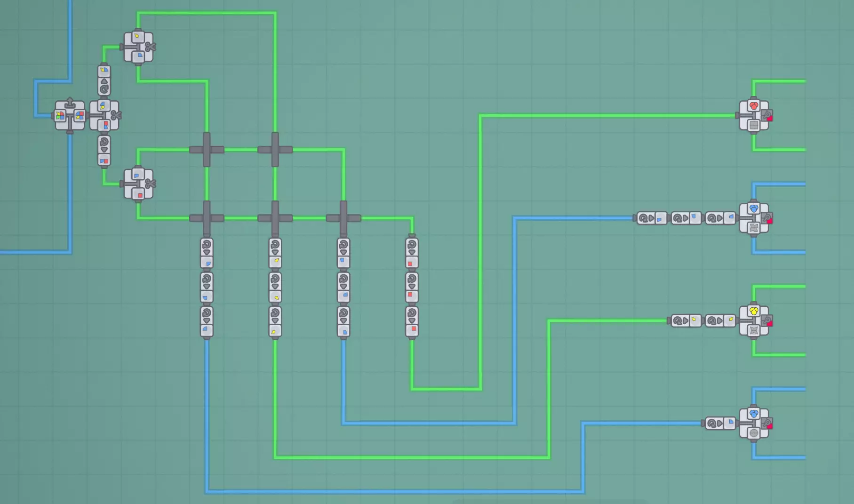Select top rotator in the leftmost blue column

click(x=207, y=253)
